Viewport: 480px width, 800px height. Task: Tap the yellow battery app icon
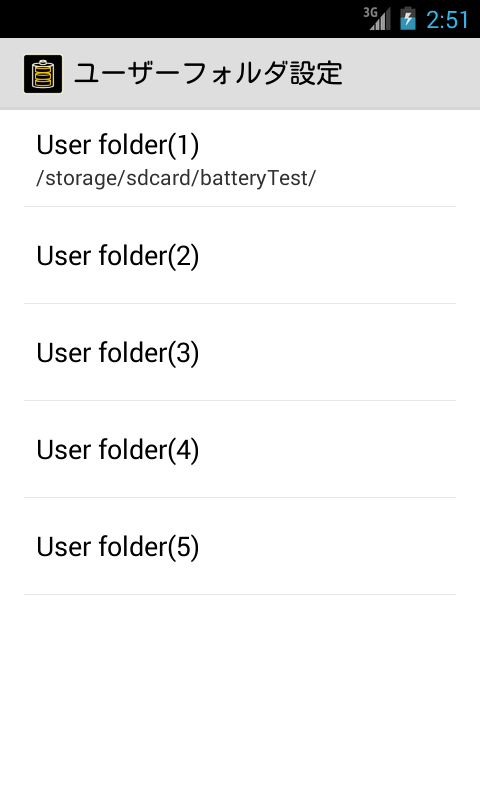click(43, 74)
